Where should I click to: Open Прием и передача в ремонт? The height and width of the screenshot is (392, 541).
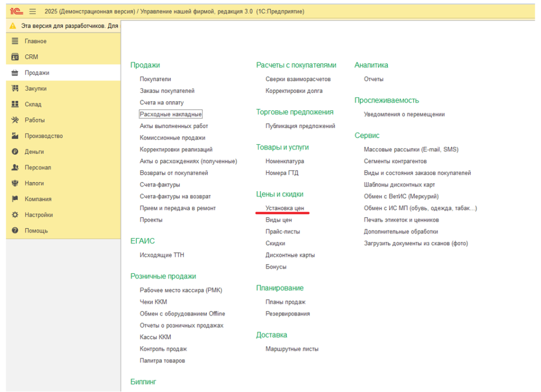pos(178,208)
